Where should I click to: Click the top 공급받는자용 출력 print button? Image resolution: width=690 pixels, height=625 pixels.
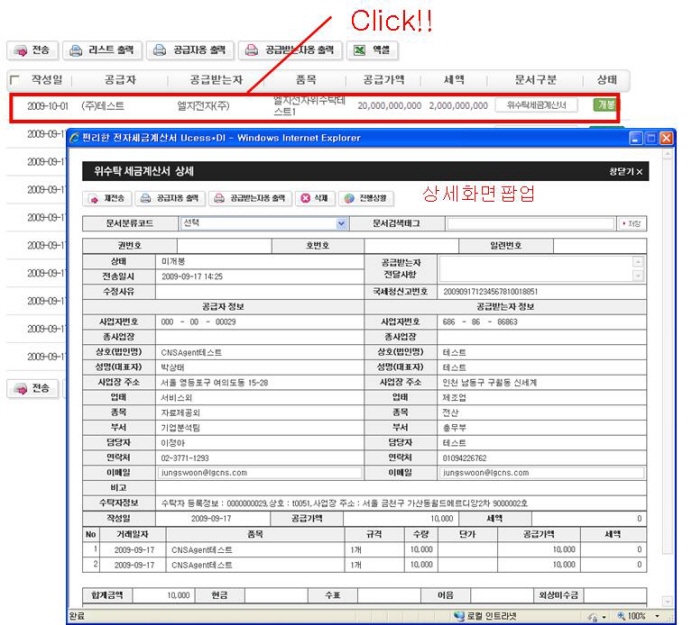(289, 49)
